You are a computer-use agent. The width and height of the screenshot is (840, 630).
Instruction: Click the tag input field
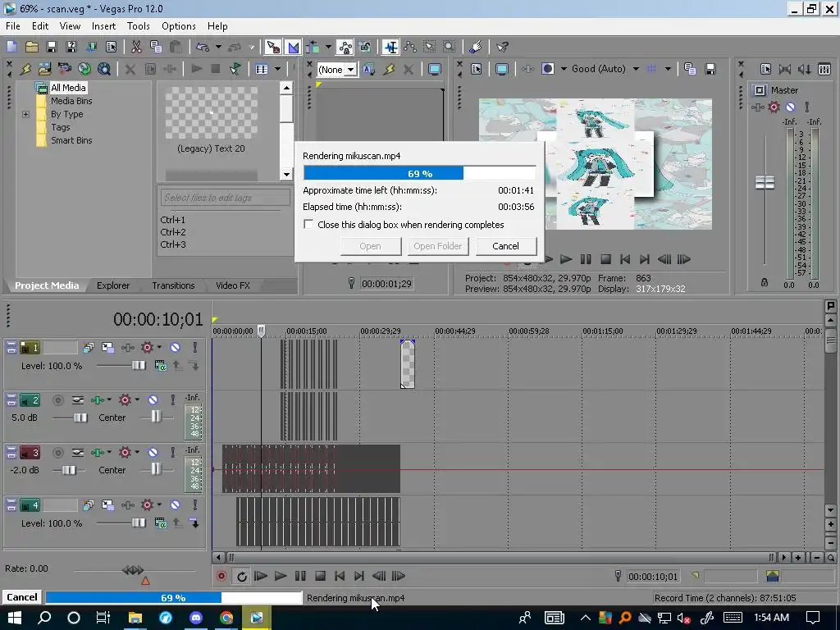(x=225, y=198)
